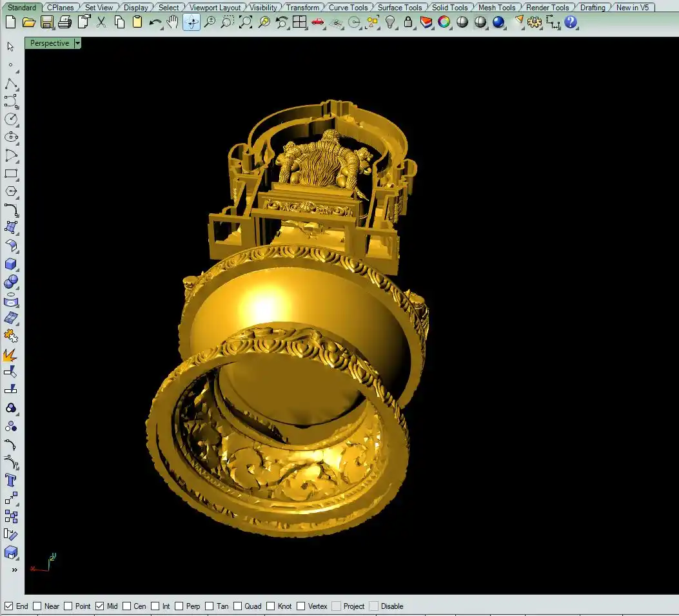Switch to the Mesh Tools tab
The width and height of the screenshot is (679, 616).
tap(497, 8)
